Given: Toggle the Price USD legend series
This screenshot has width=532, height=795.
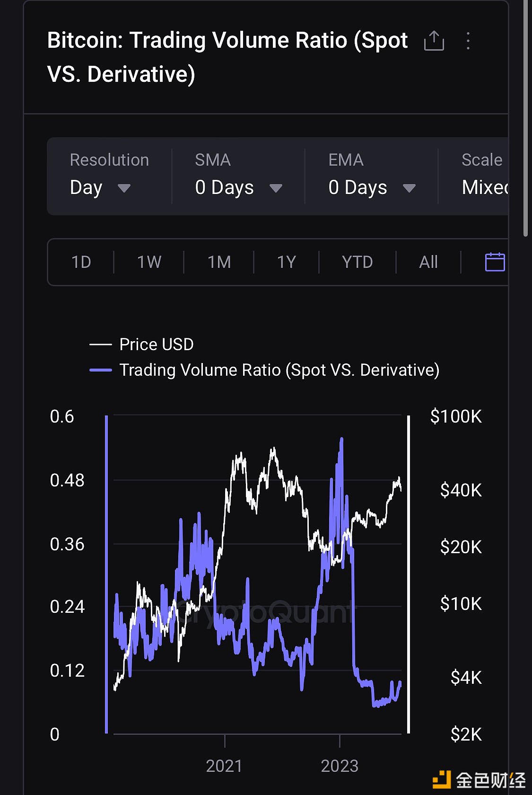Looking at the screenshot, I should 156,344.
